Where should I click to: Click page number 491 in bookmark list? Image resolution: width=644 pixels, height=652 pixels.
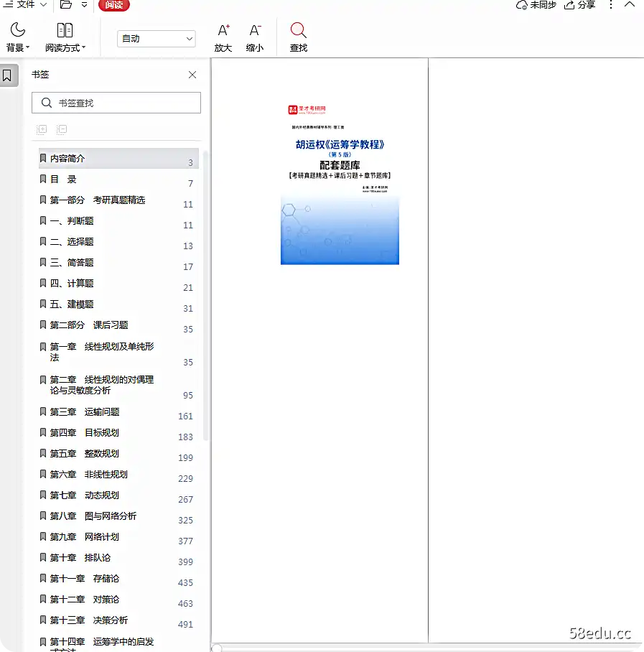185,624
